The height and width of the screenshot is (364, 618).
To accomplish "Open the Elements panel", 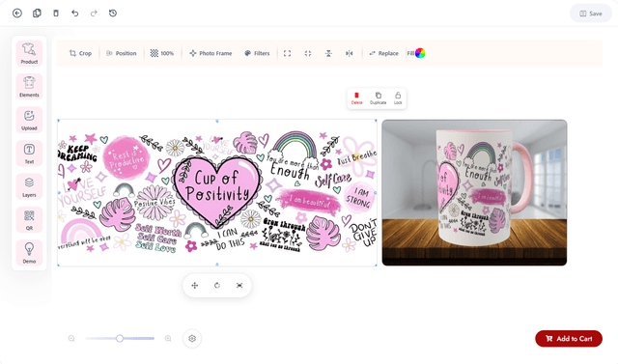I will (x=29, y=86).
